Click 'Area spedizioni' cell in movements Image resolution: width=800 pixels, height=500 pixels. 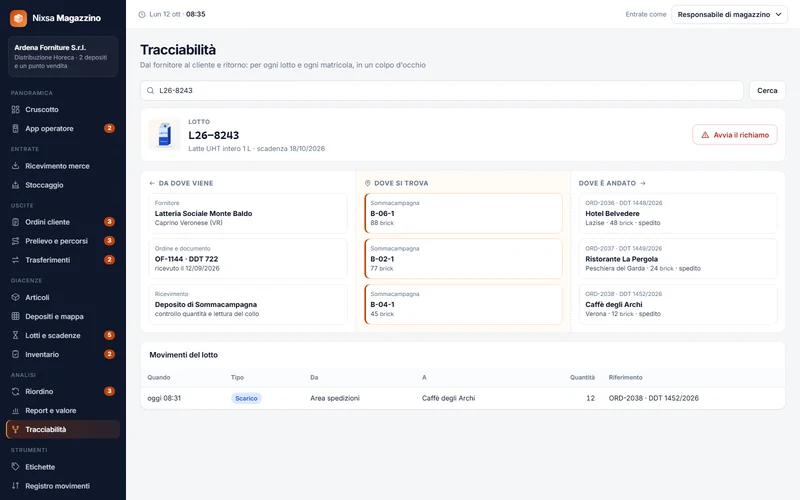point(335,398)
